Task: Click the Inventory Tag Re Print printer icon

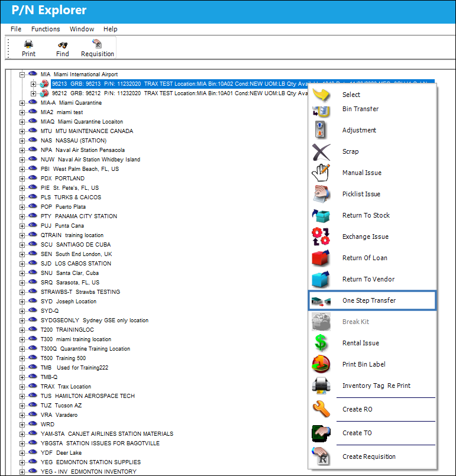Action: (x=321, y=386)
